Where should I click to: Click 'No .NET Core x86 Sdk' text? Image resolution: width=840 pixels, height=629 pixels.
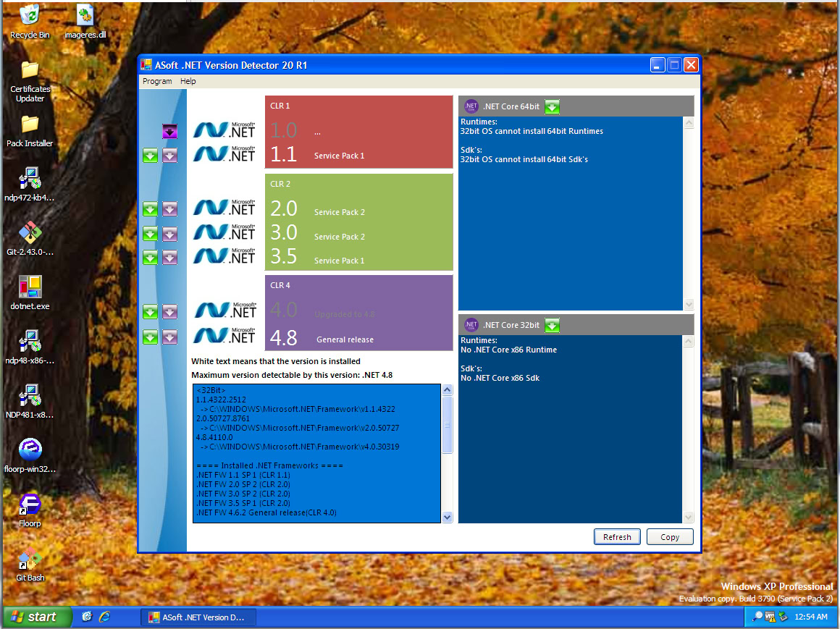tap(500, 378)
